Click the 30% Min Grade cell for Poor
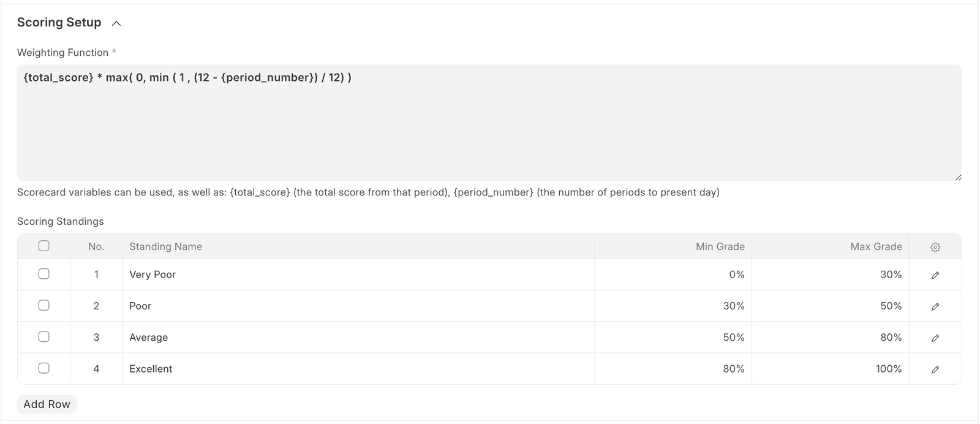 click(673, 306)
